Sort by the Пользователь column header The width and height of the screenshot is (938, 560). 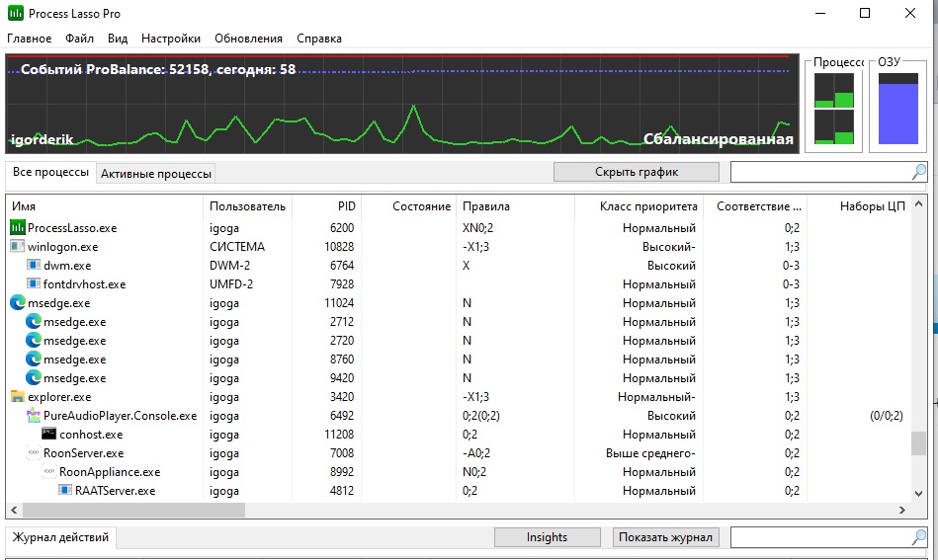(248, 206)
